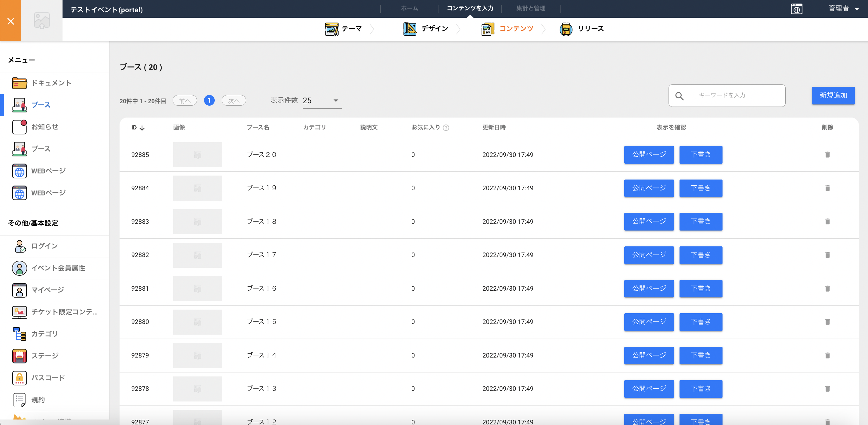Open the マイページ icon

20,290
